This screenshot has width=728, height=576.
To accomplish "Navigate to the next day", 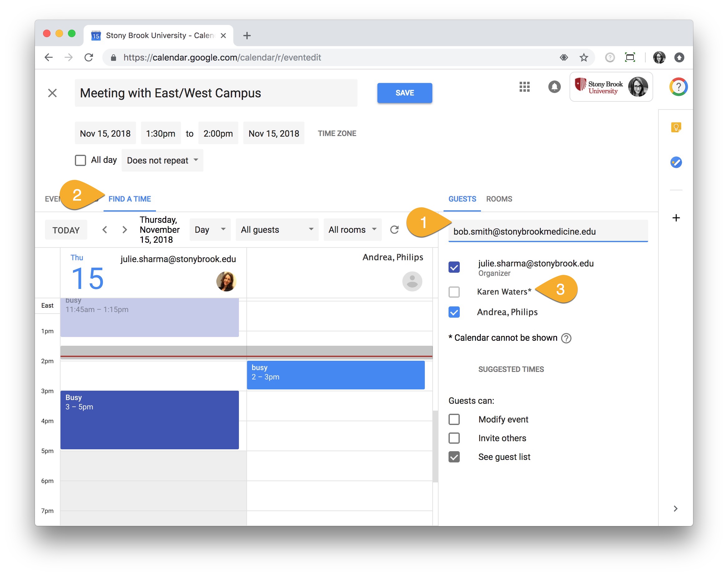I will coord(124,230).
